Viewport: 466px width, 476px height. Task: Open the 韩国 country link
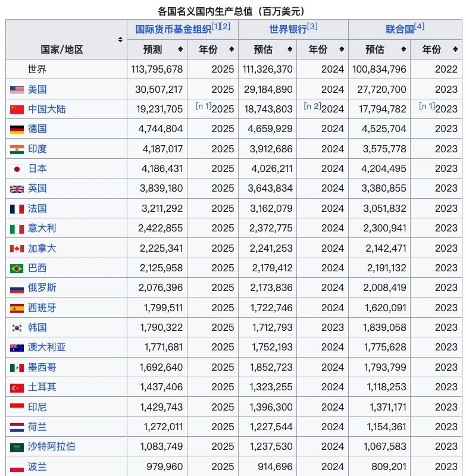(x=37, y=328)
